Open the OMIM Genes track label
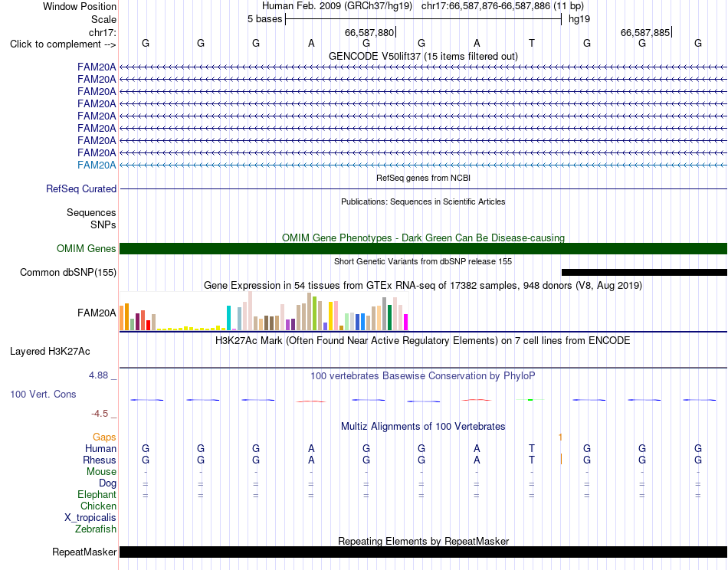 click(x=87, y=249)
